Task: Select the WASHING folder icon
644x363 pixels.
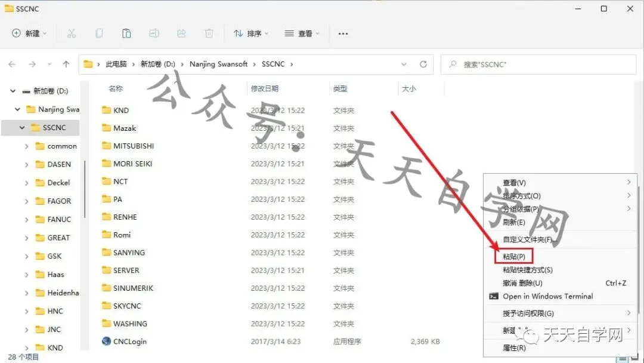Action: (x=106, y=324)
